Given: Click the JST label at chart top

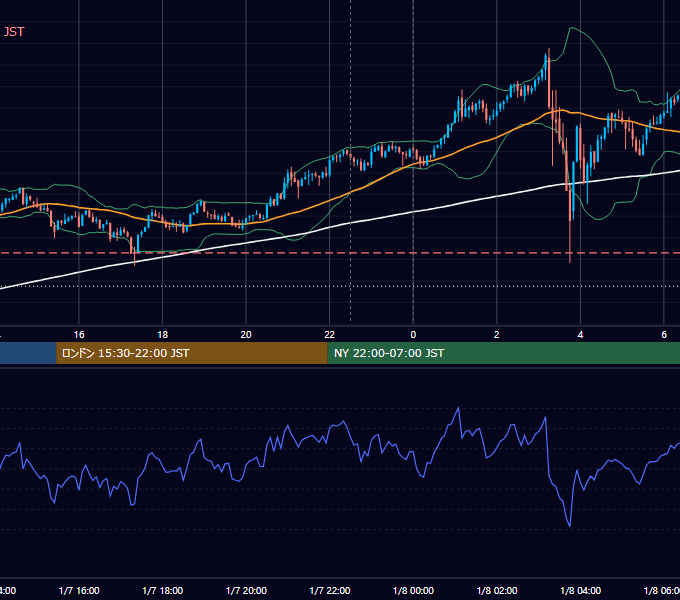Looking at the screenshot, I should click(14, 32).
